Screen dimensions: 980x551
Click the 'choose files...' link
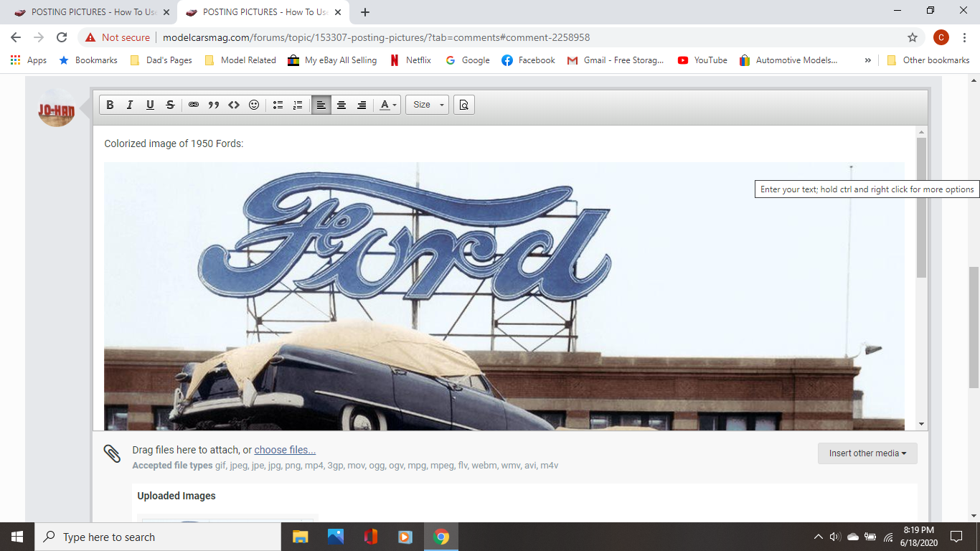coord(285,450)
